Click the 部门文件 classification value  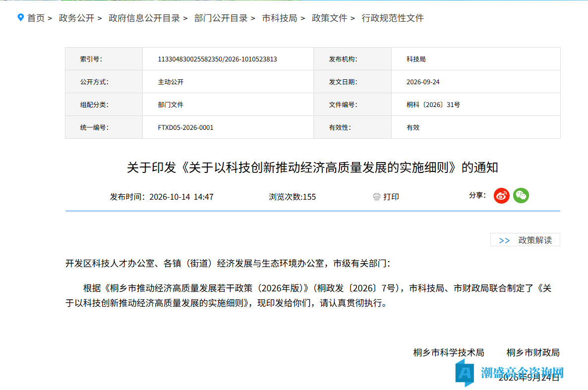(x=171, y=105)
